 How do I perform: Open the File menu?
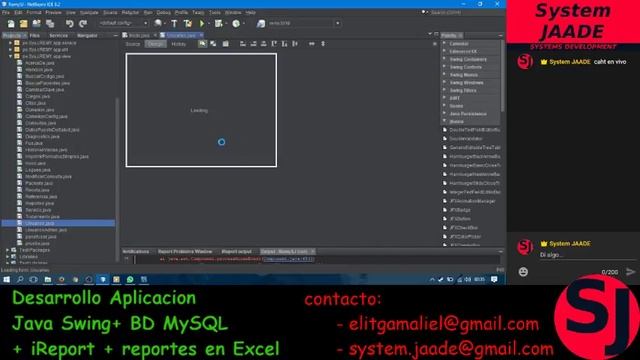(x=6, y=13)
